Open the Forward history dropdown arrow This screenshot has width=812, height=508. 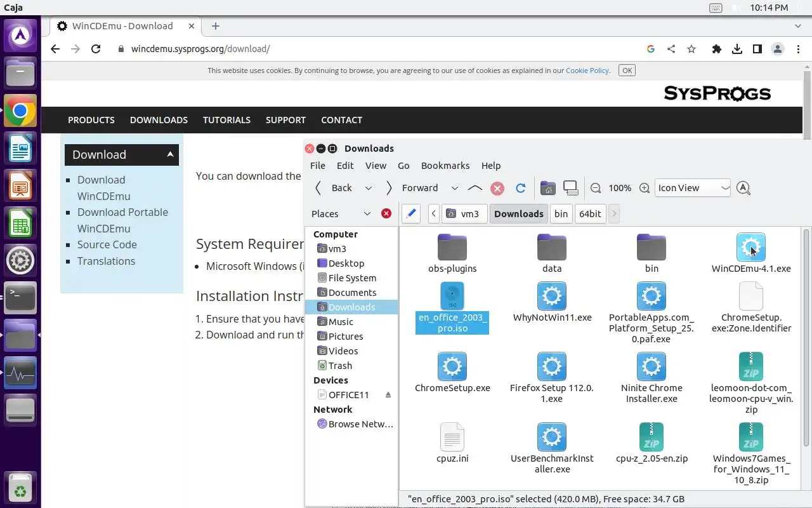pos(454,188)
